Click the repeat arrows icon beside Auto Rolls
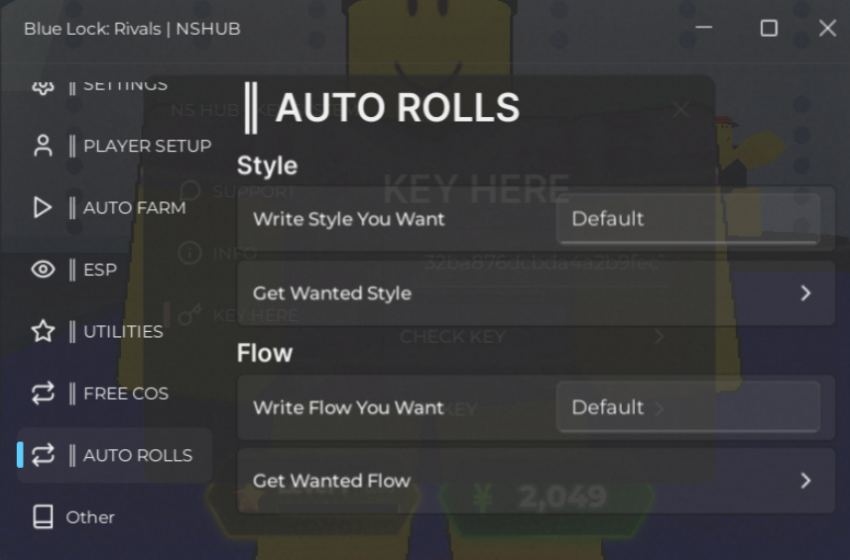 [43, 455]
